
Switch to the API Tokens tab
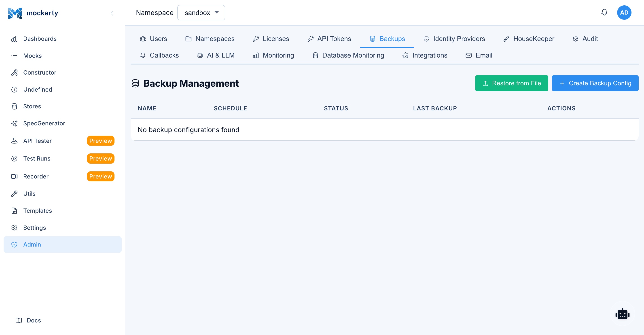(329, 39)
